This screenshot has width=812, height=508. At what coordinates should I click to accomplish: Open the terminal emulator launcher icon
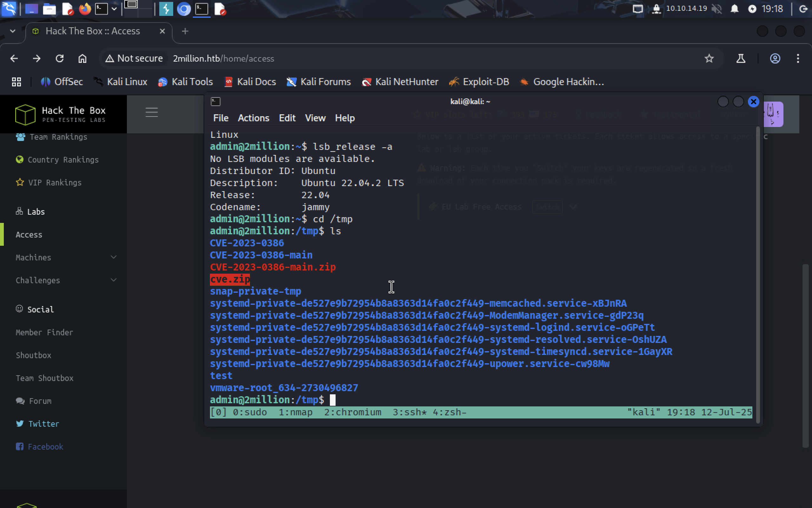coord(101,9)
